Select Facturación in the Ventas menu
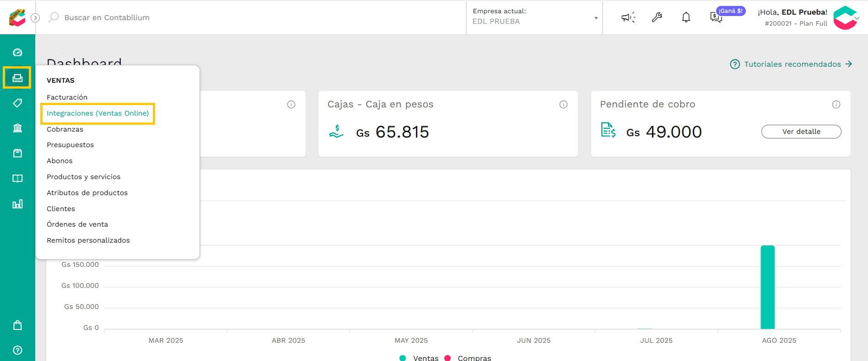Screen dimensions: 868x361 pyautogui.click(x=67, y=97)
